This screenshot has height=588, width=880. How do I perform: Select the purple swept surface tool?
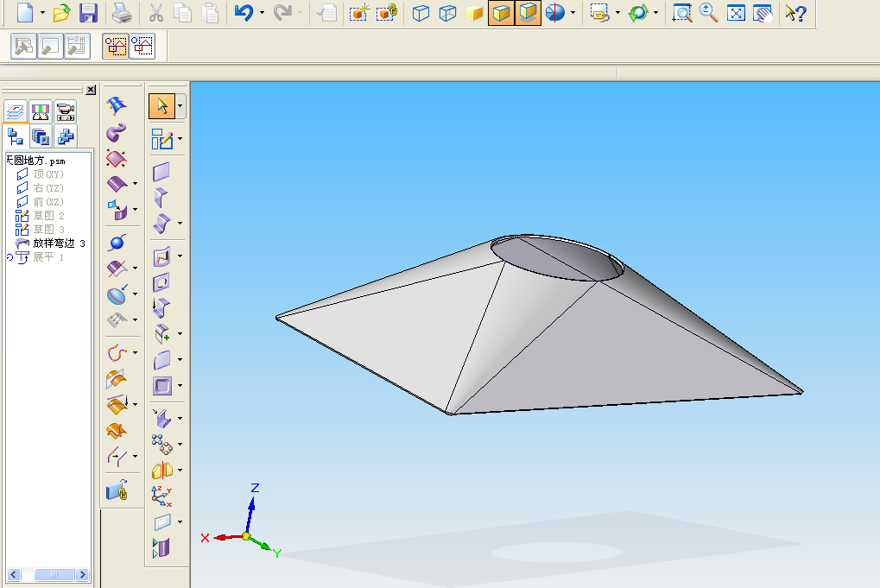(117, 132)
